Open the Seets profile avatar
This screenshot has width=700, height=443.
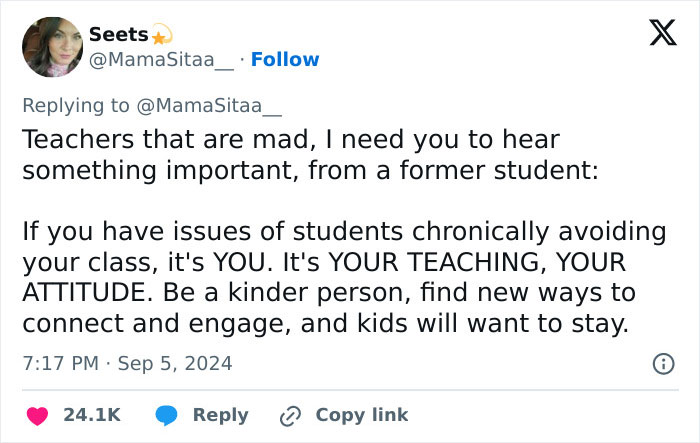pyautogui.click(x=52, y=47)
